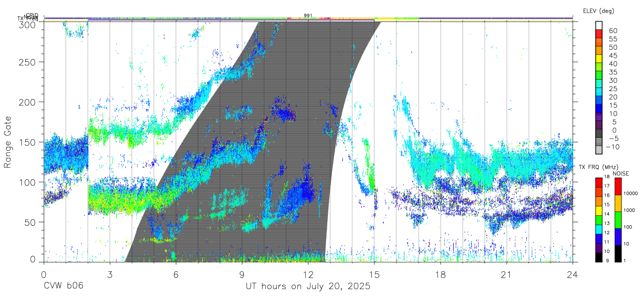644x297 pixels.
Task: Click the black segment of NOISE bar
Action: (618, 254)
